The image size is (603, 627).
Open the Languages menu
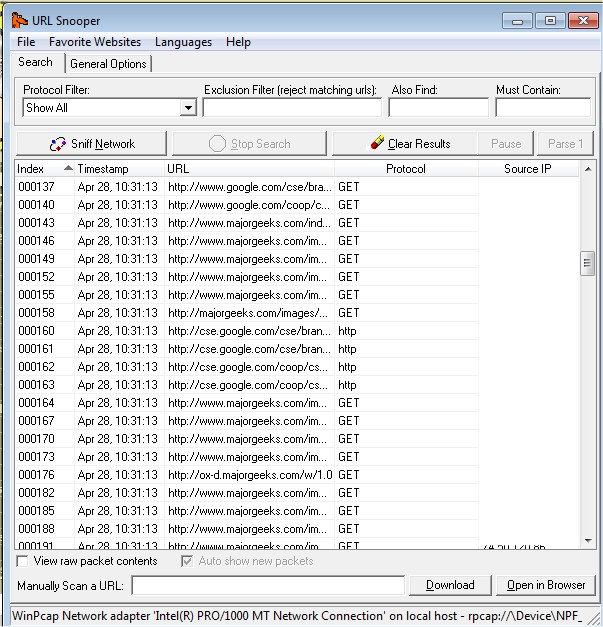click(x=183, y=42)
